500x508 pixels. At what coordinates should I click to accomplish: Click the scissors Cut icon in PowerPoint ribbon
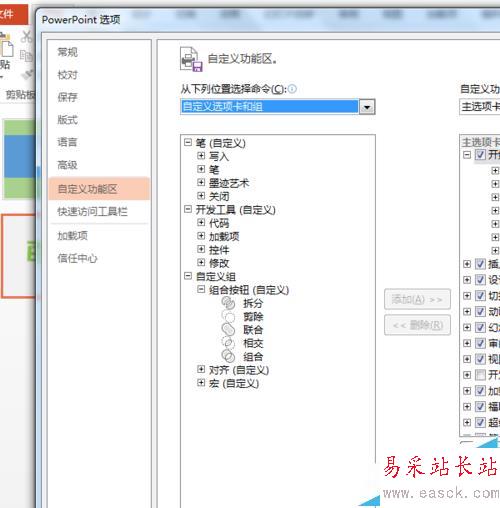pyautogui.click(x=26, y=37)
